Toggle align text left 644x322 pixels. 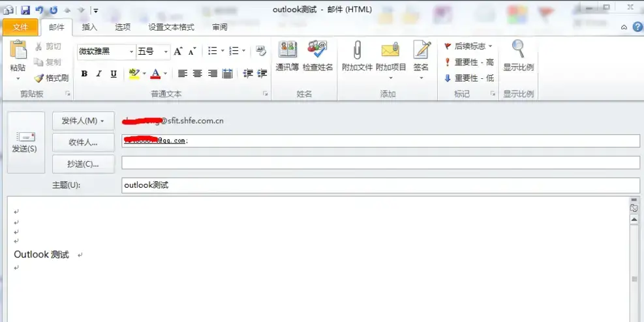click(x=183, y=74)
